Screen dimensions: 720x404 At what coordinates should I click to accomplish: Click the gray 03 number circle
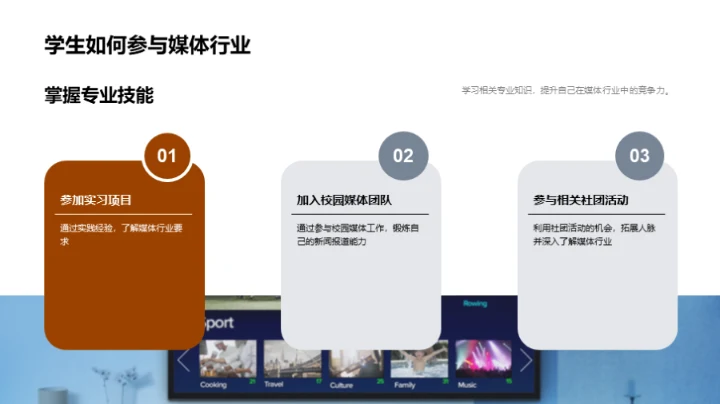click(640, 156)
